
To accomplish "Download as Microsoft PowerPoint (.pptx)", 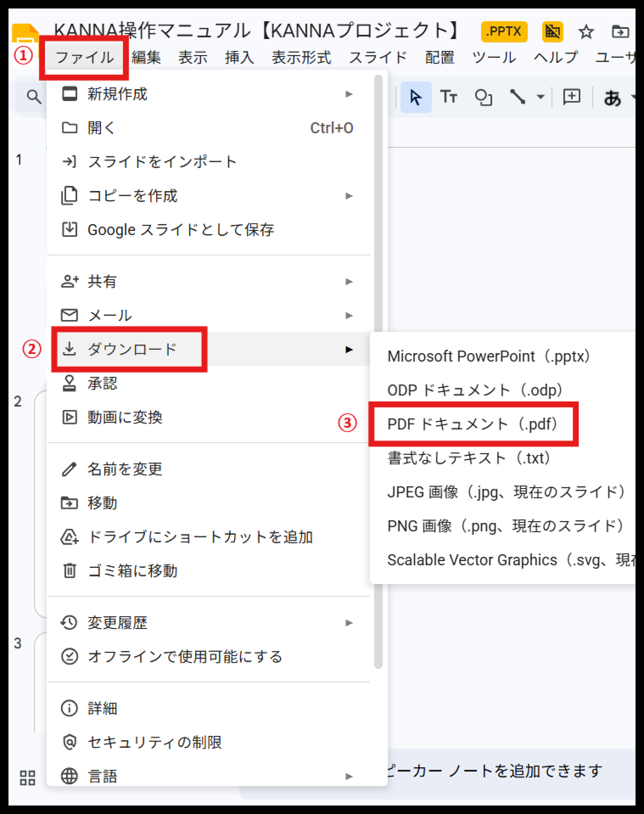I will [503, 356].
